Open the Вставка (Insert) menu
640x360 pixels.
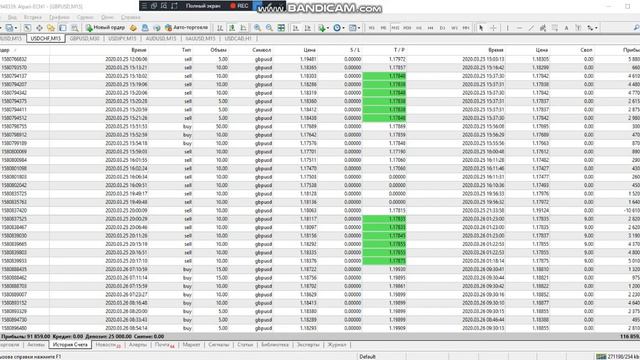pyautogui.click(x=33, y=18)
